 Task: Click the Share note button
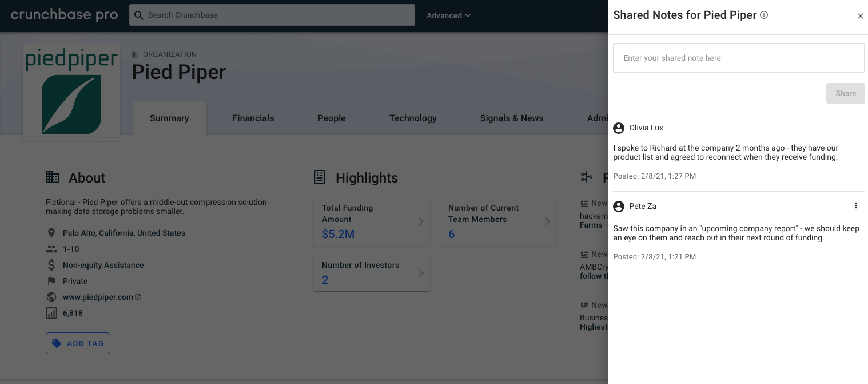[845, 93]
